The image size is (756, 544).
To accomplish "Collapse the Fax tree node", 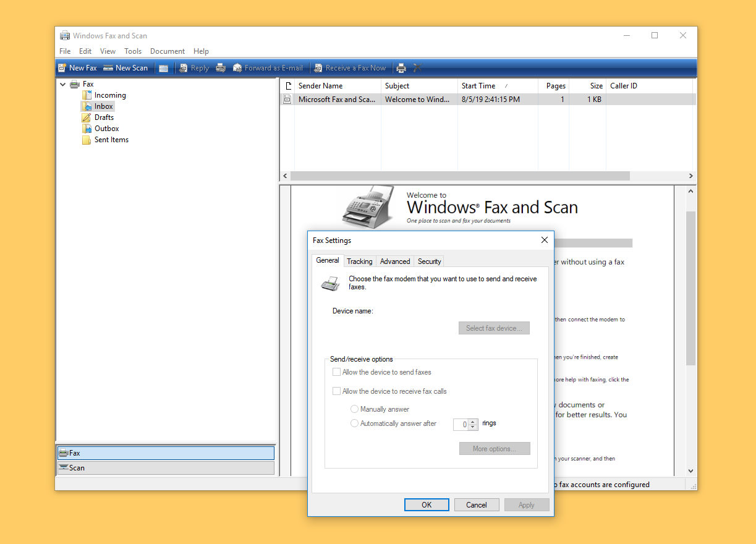I will click(x=62, y=83).
